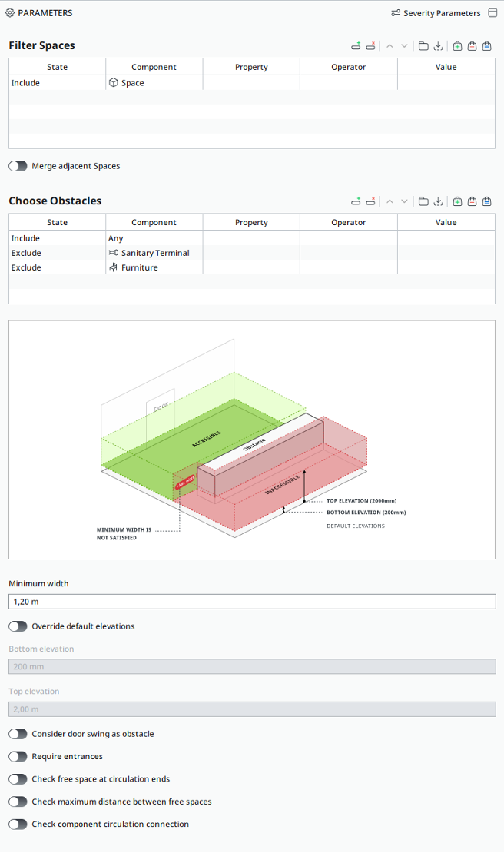Image resolution: width=504 pixels, height=853 pixels.
Task: Toggle Merge adjacent Spaces switch
Action: click(18, 166)
